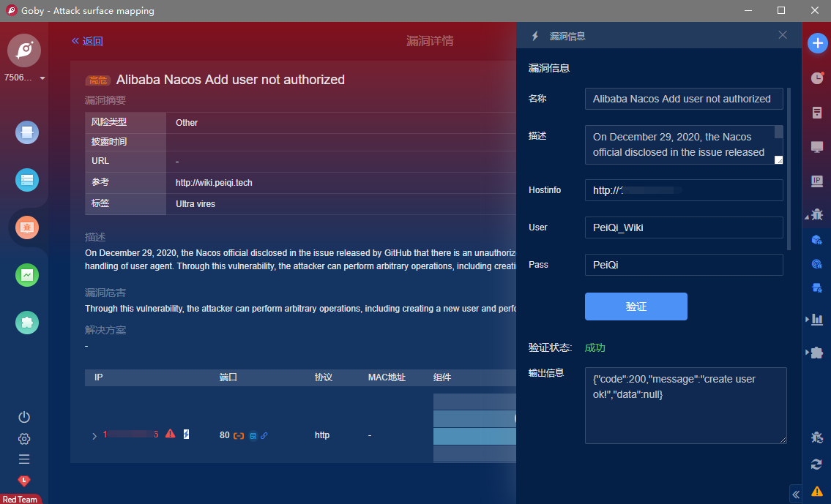Open settings gear in left sidebar

point(24,439)
